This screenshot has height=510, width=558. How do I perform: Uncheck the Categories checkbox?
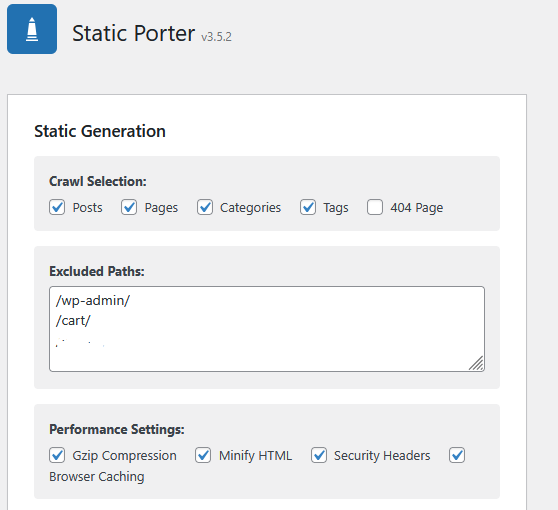point(205,207)
